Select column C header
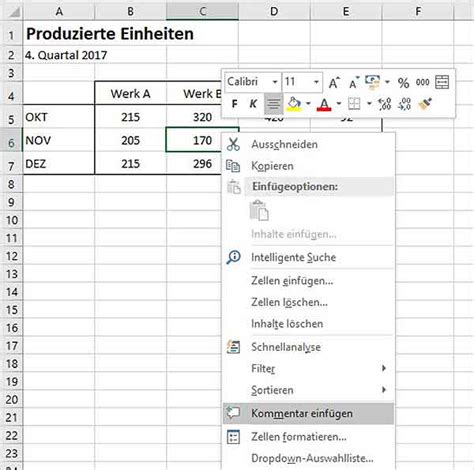The width and height of the screenshot is (474, 470). pyautogui.click(x=202, y=12)
